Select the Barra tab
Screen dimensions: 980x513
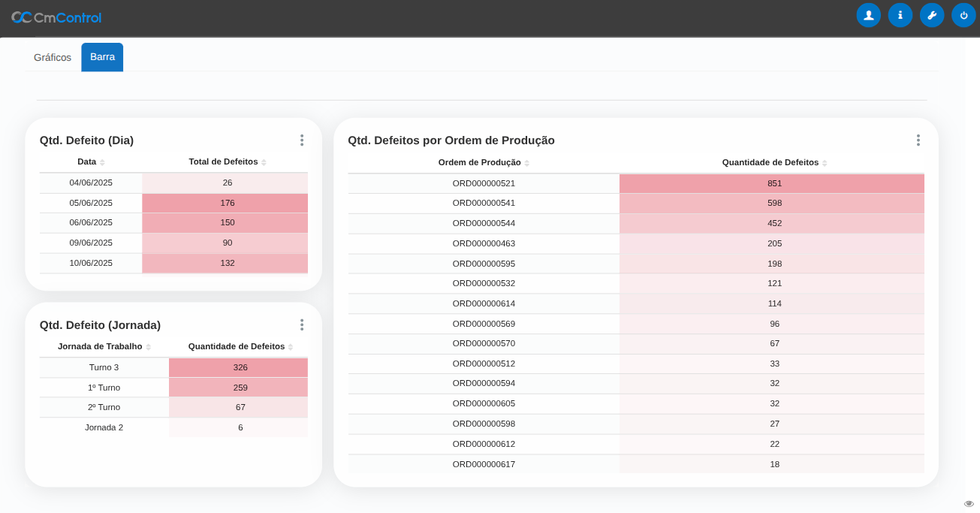point(102,57)
